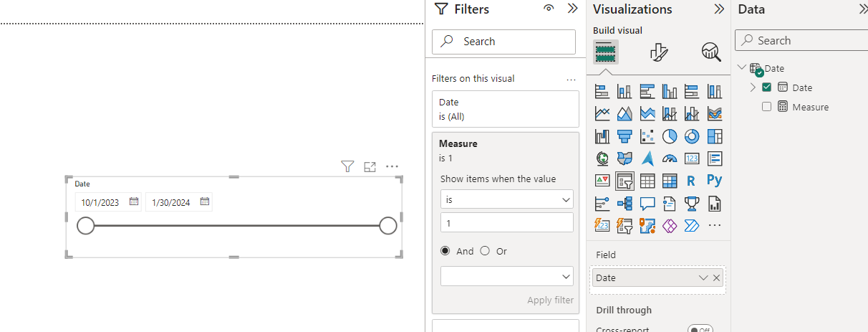Viewport: 868px width, 332px height.
Task: Remove Date from Field well
Action: [x=717, y=278]
